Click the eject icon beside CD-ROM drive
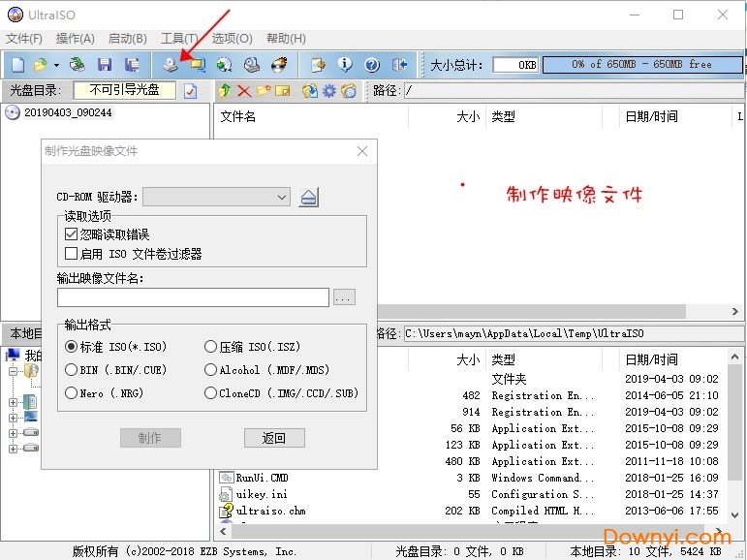 click(x=308, y=198)
